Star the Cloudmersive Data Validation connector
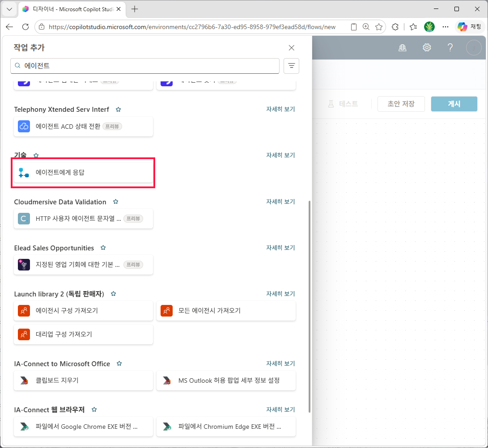 pos(116,202)
